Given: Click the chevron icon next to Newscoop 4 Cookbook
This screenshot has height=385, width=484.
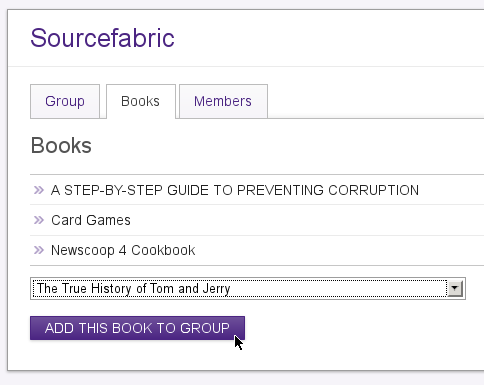Looking at the screenshot, I should [39, 250].
